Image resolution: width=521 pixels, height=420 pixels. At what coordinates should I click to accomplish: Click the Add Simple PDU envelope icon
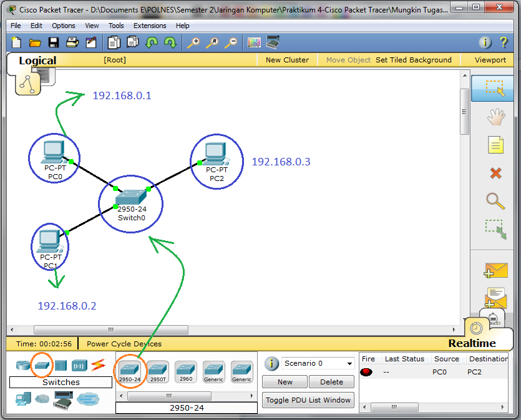[x=496, y=270]
